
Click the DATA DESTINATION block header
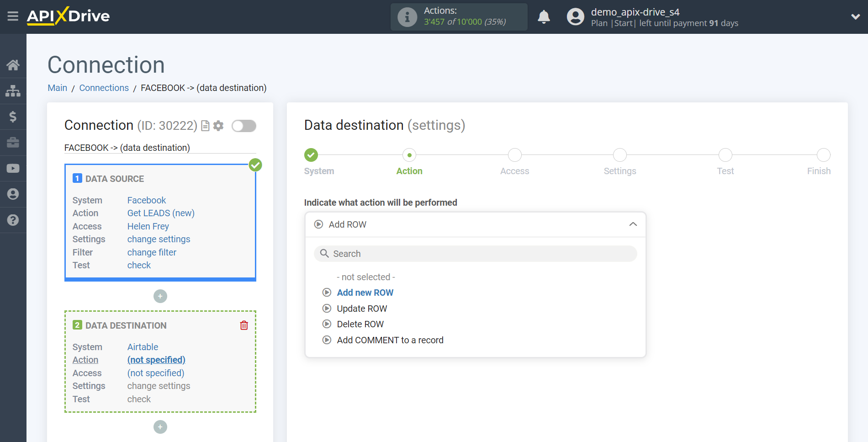(x=126, y=325)
